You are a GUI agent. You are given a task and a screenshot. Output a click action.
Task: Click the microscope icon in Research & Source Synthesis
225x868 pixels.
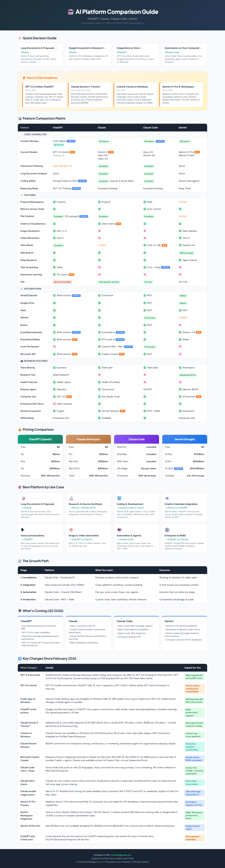71,498
